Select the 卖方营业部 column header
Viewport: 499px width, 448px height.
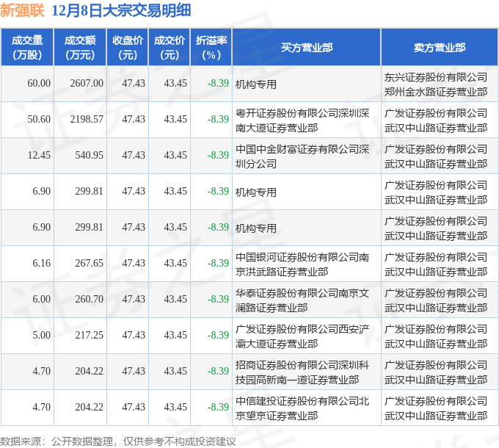tap(440, 48)
